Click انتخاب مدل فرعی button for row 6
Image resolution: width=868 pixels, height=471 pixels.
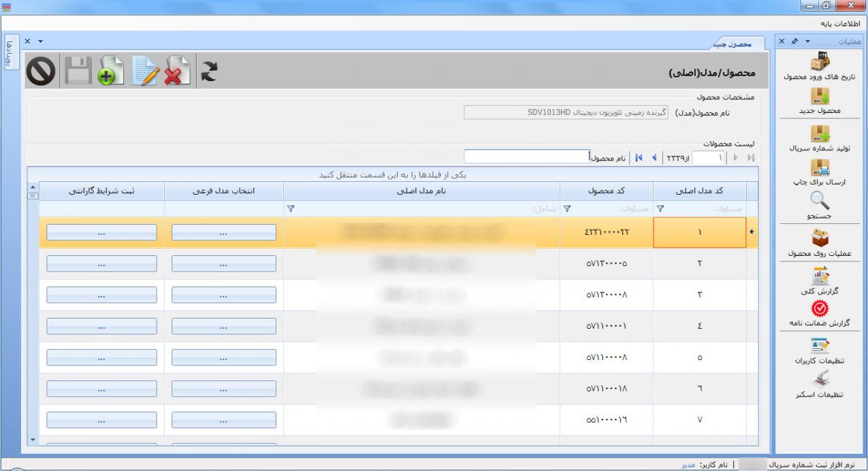pos(223,389)
